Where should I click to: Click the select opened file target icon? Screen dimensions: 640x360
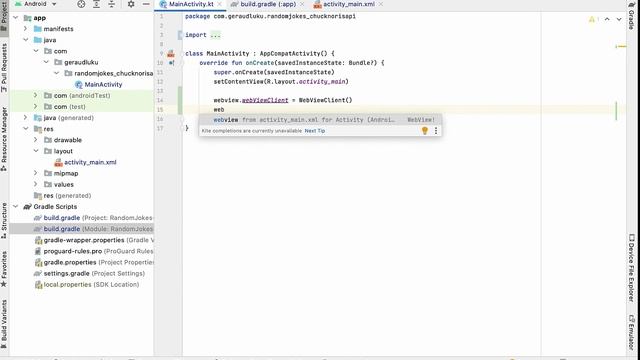click(81, 4)
